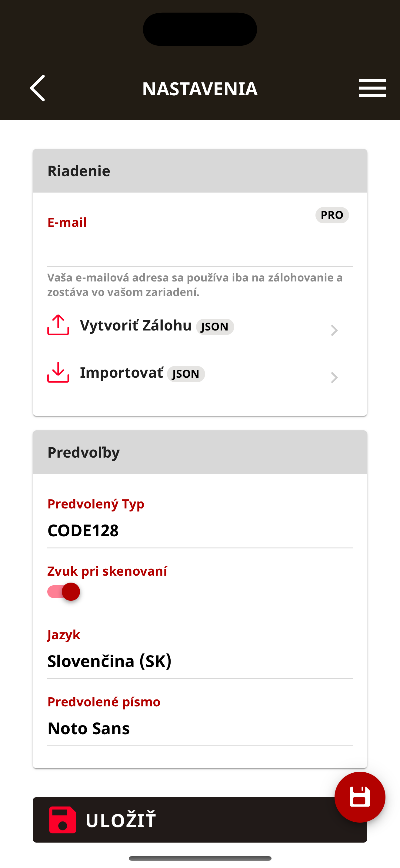400x868 pixels.
Task: Tap the chevron next to Importovať
Action: pos(334,377)
